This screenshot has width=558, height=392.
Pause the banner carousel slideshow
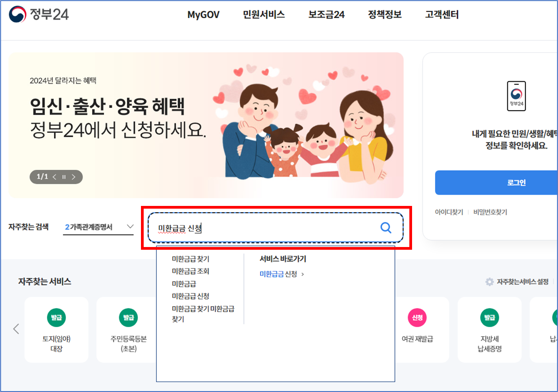[64, 177]
